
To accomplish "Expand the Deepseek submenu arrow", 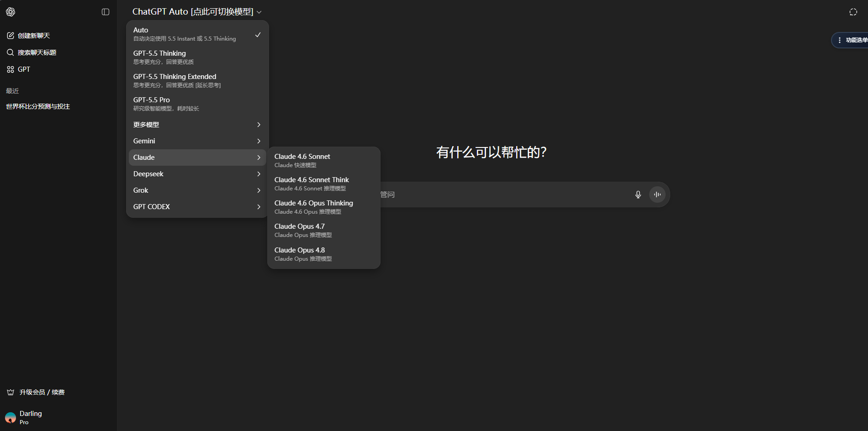I will [x=259, y=174].
